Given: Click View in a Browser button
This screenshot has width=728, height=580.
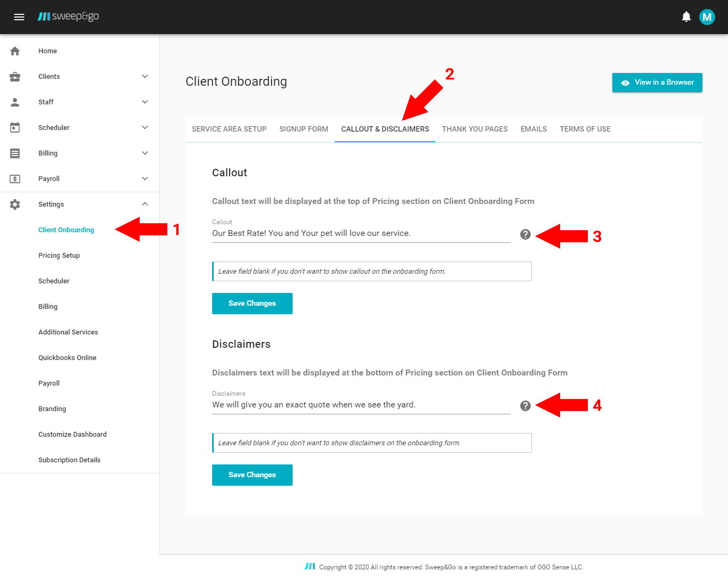Looking at the screenshot, I should (x=657, y=83).
